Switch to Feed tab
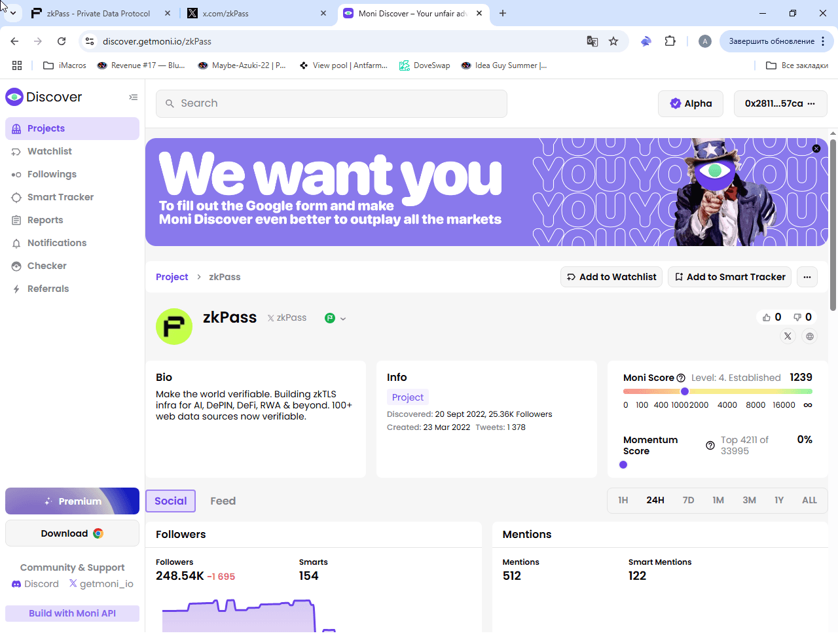838x644 pixels. 223,501
